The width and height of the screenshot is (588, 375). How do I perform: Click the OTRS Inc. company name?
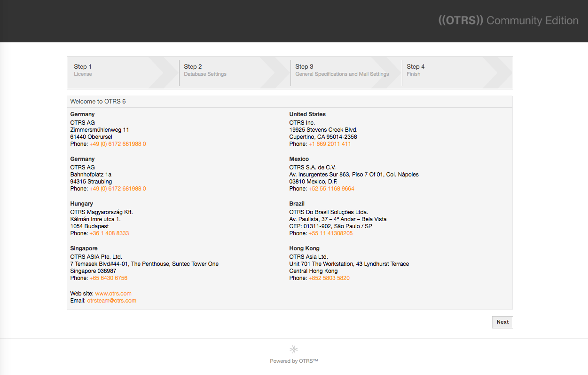click(302, 123)
